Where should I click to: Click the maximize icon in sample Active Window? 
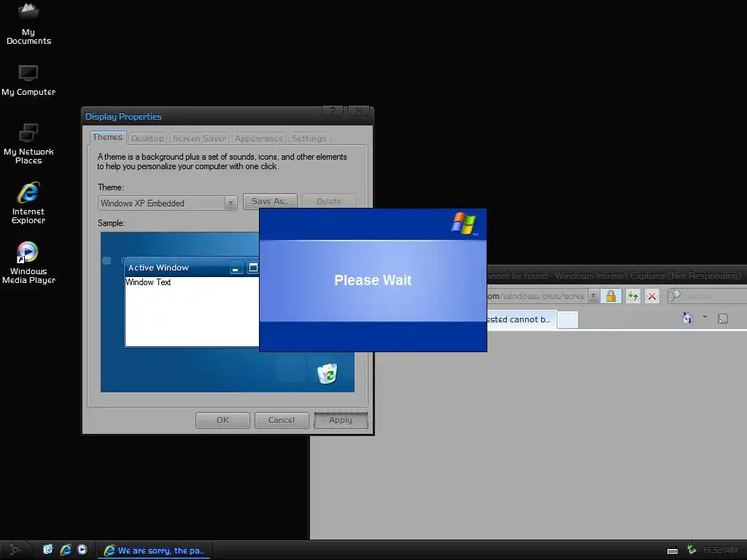click(253, 268)
